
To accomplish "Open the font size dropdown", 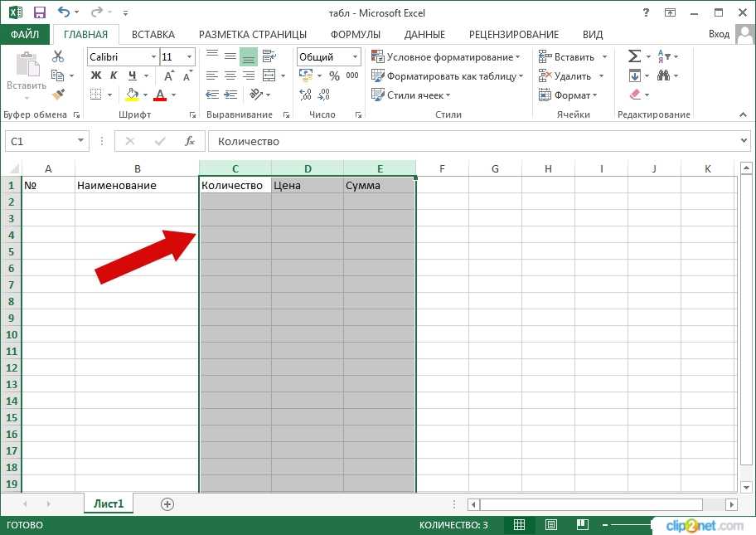I will click(x=190, y=57).
